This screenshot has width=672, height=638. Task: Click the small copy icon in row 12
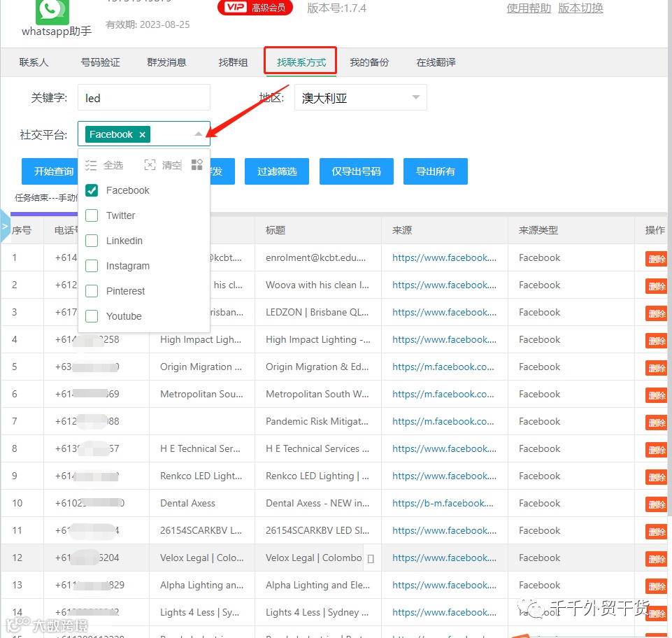[x=371, y=559]
